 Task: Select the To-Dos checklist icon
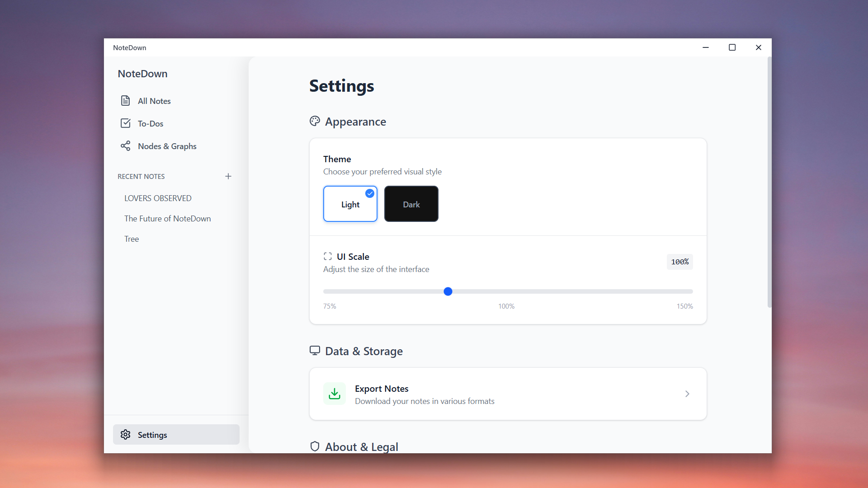[126, 123]
